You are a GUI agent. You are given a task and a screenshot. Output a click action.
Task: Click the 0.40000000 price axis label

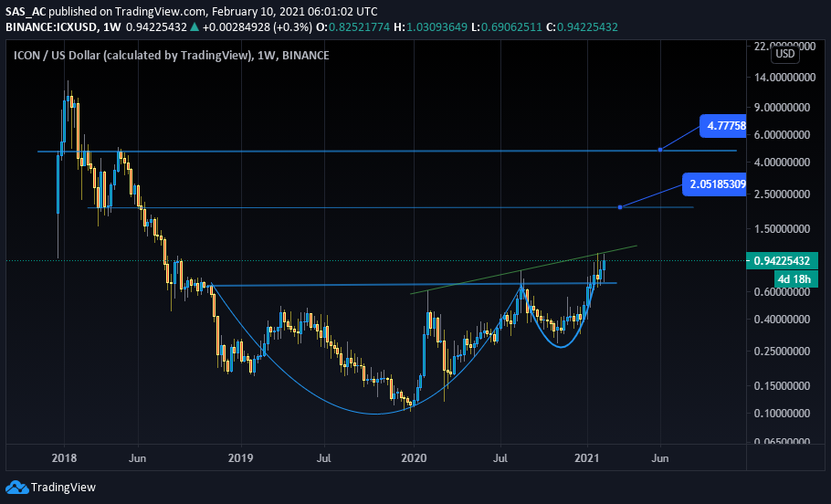click(782, 319)
